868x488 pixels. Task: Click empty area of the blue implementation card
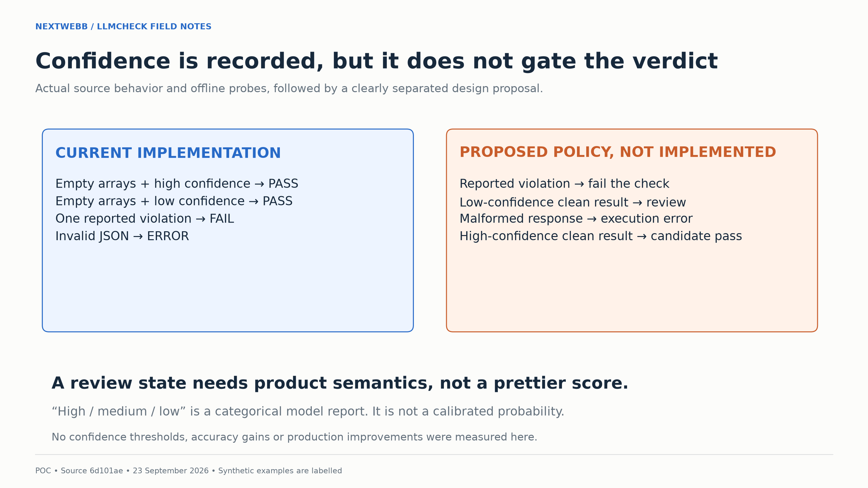point(228,286)
